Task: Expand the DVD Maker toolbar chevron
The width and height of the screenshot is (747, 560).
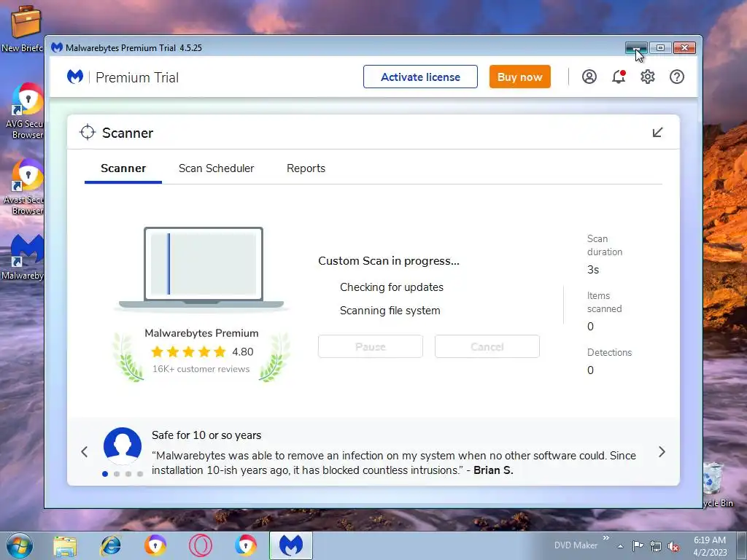Action: coord(606,537)
